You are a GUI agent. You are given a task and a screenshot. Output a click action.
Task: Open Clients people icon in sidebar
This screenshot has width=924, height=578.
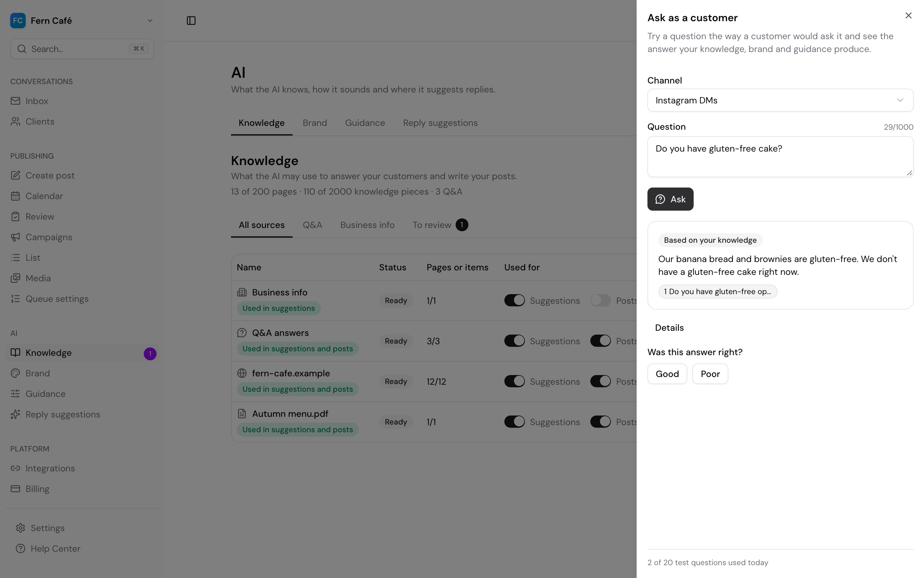coord(15,122)
